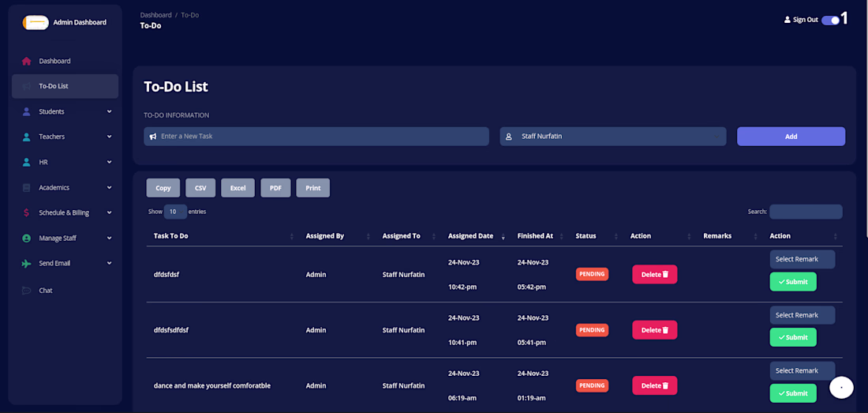Open Select Remark for dance task
Image resolution: width=868 pixels, height=413 pixels.
click(803, 371)
